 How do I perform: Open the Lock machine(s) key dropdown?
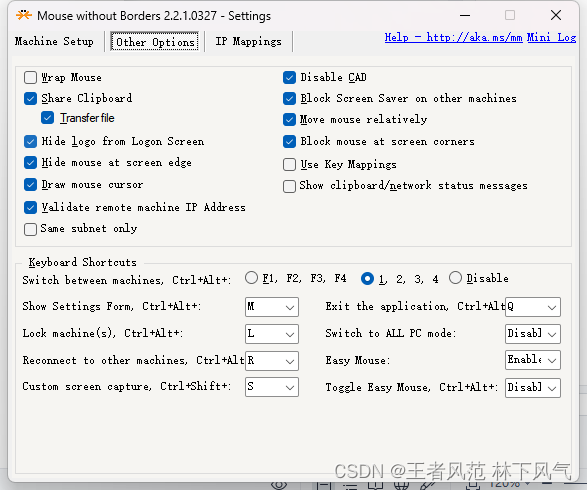point(272,334)
